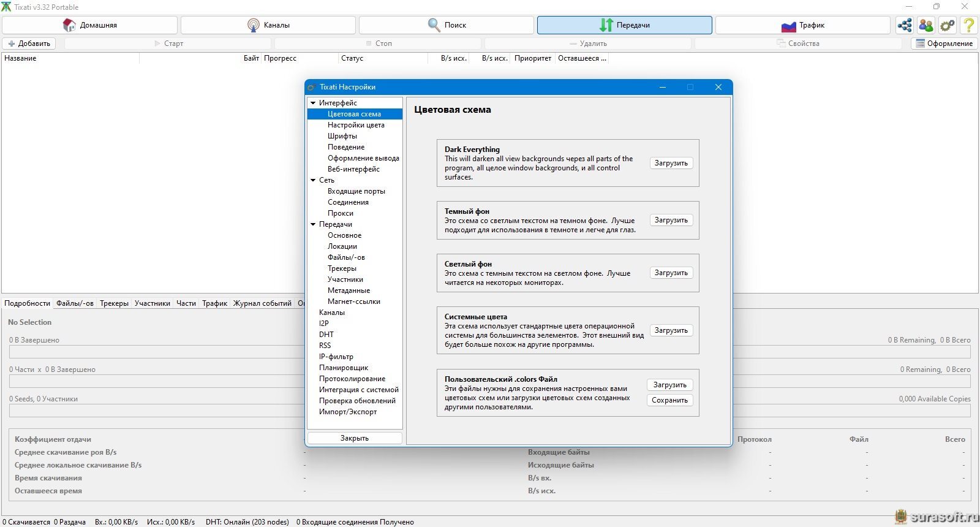Sort transfers by Приоритет column
Screen dimensions: 980x527
tap(533, 58)
